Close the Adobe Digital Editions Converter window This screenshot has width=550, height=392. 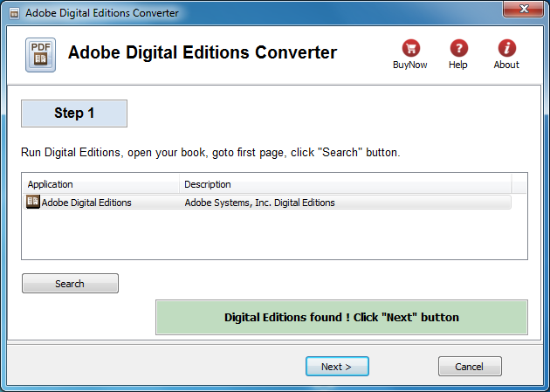(x=523, y=9)
